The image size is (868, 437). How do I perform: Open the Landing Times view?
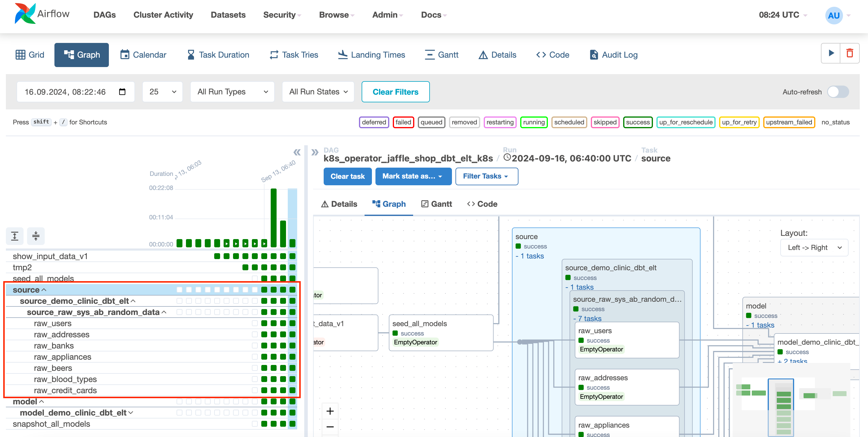tap(372, 55)
